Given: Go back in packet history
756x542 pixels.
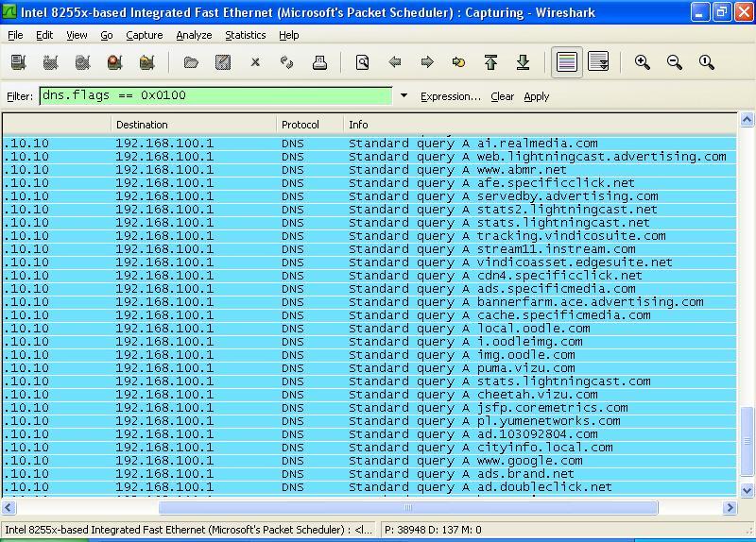Looking at the screenshot, I should [x=395, y=62].
